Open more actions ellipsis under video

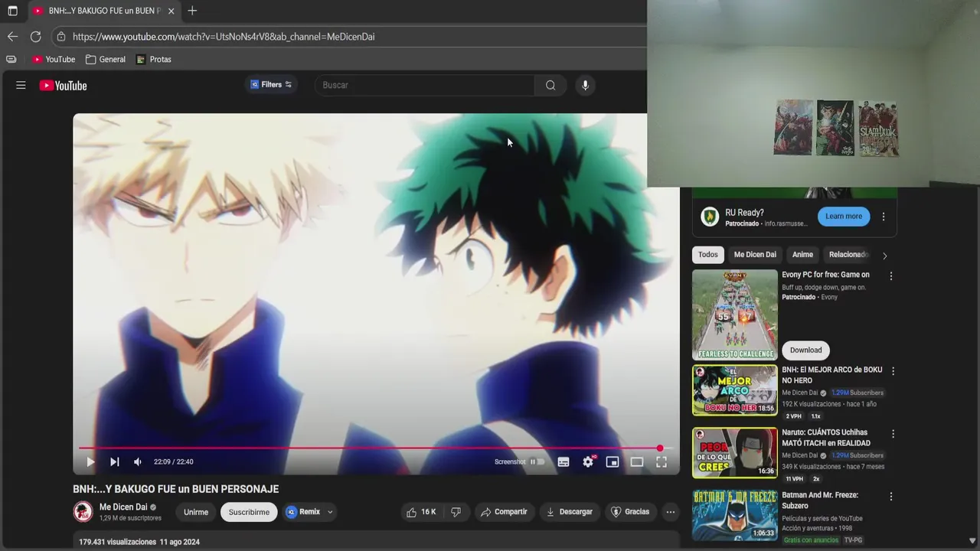671,512
